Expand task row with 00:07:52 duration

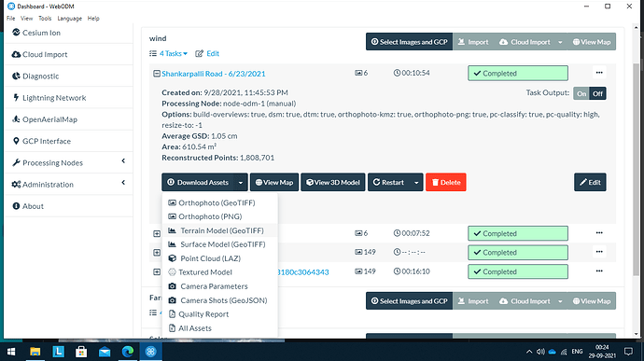click(x=157, y=233)
